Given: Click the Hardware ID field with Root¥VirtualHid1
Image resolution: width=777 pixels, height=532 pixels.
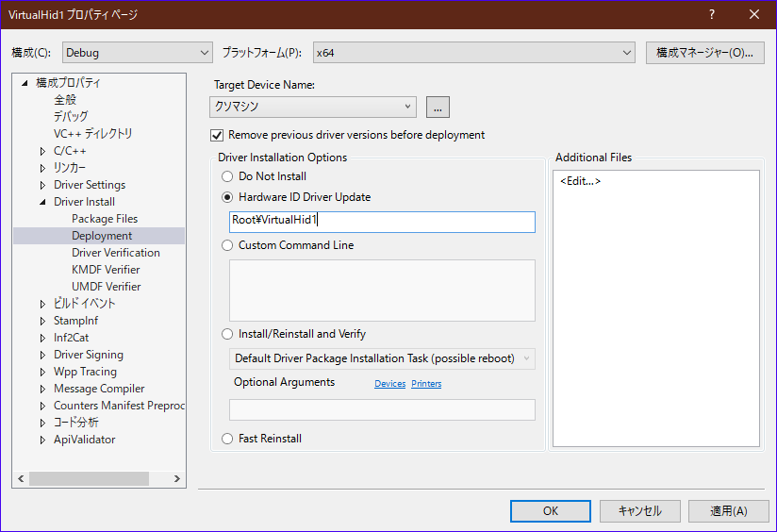Looking at the screenshot, I should tap(382, 222).
